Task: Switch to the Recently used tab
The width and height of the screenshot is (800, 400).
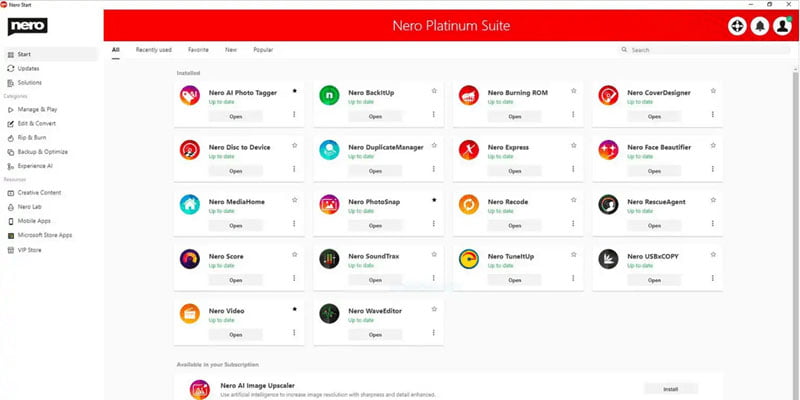Action: point(154,50)
